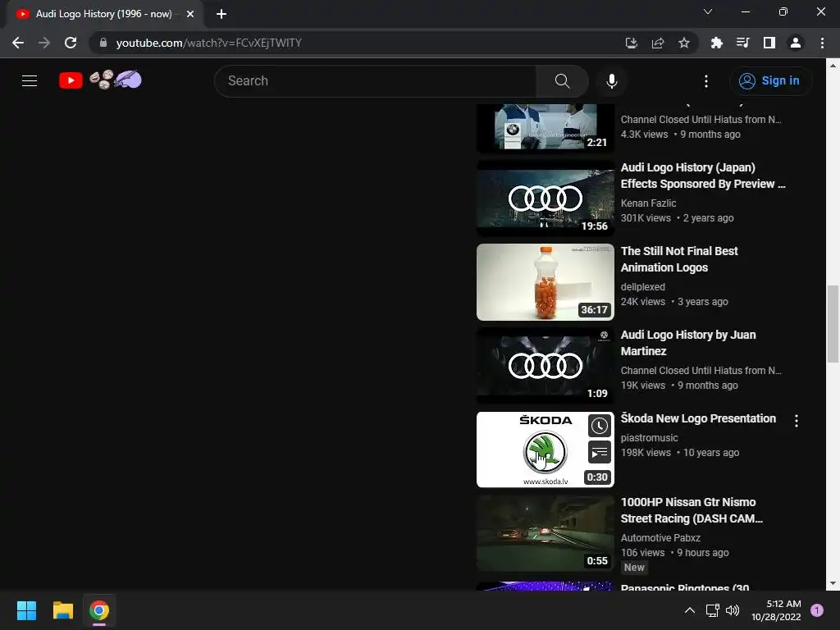
Task: Share this page icon
Action: 658,43
